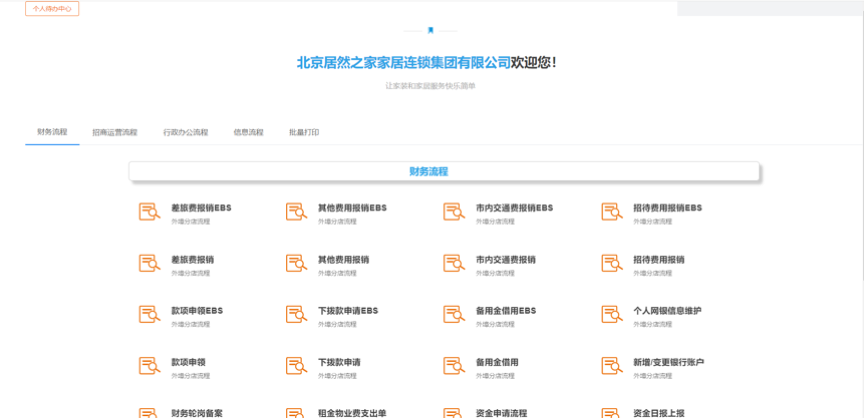
Task: Click the 其他费用报销 (non-EBS) text link
Action: (343, 259)
